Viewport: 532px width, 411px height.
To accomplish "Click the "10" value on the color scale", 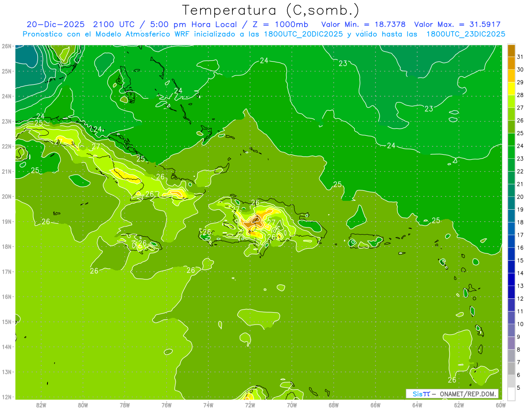I will point(520,324).
